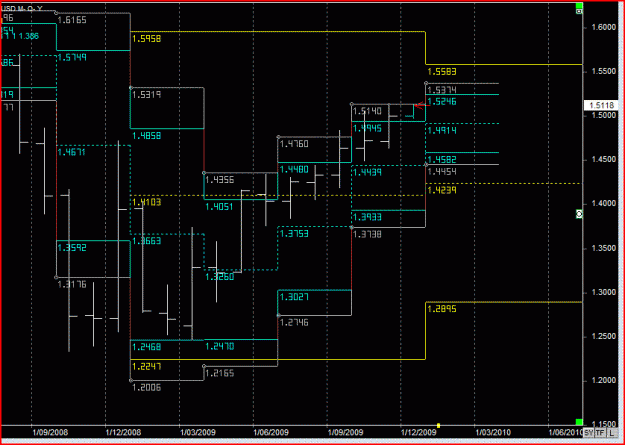
Task: Click the 1/09/2009 date on time axis
Action: click(x=346, y=433)
